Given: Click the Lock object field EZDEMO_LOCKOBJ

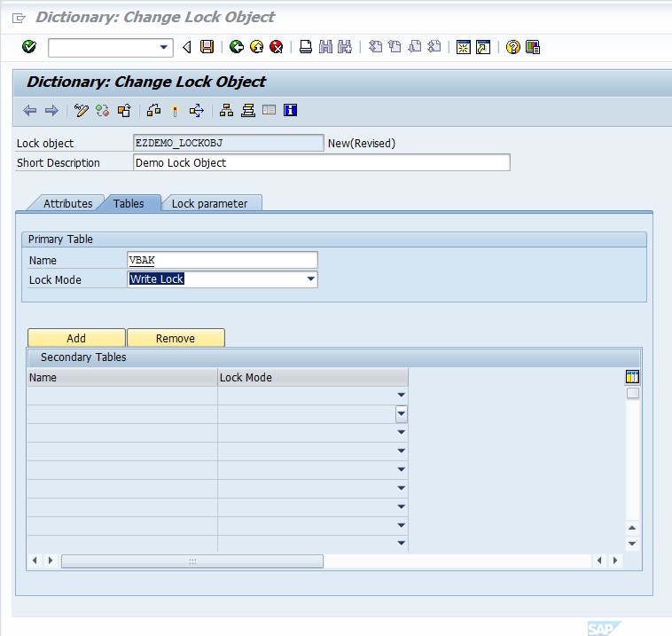Looking at the screenshot, I should pos(228,143).
